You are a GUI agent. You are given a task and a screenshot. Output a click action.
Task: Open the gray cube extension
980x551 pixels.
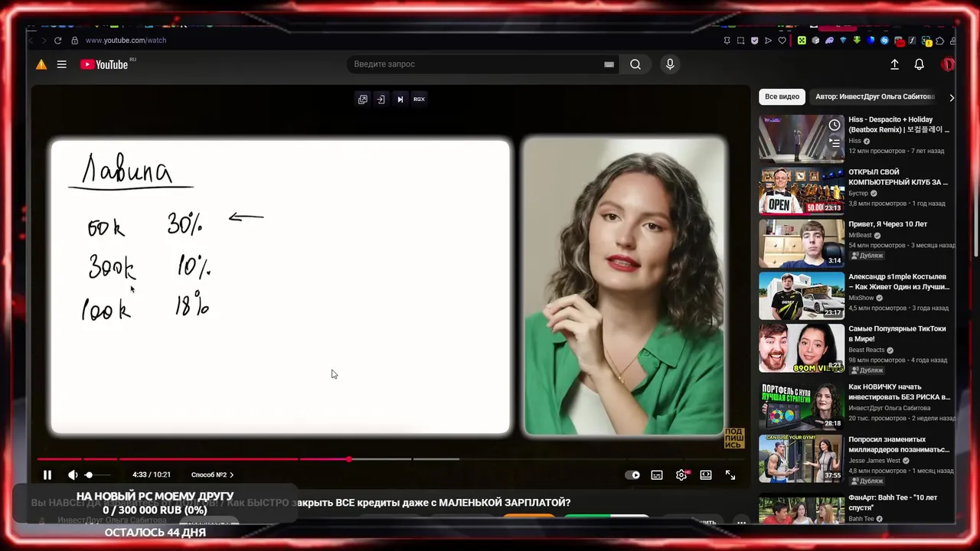pos(815,41)
